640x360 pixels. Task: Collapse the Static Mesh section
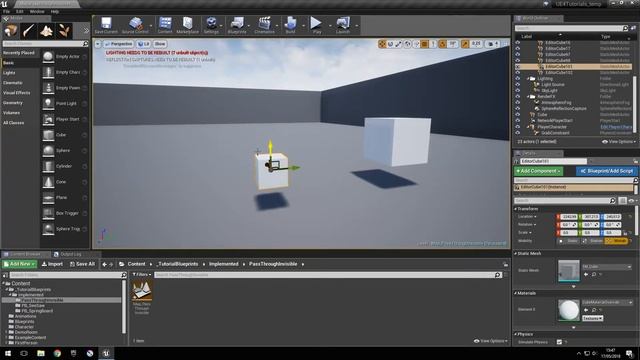click(516, 253)
